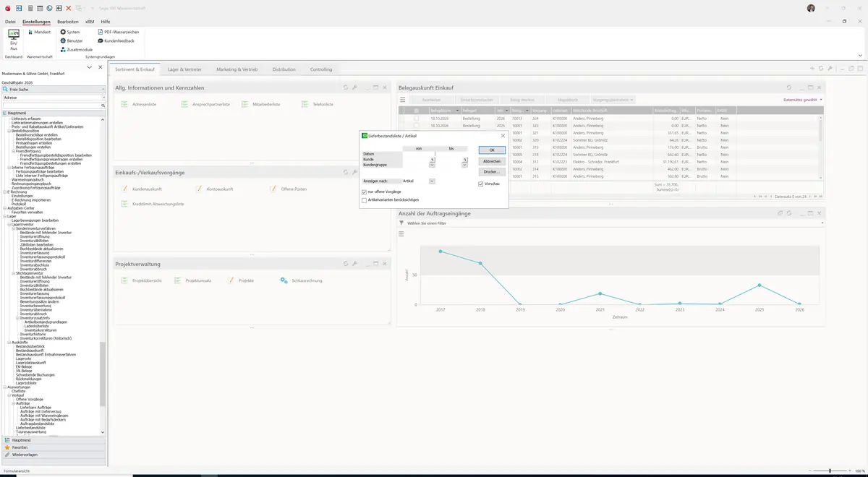
Task: Open the Schlussrechnung tile
Action: (302, 280)
